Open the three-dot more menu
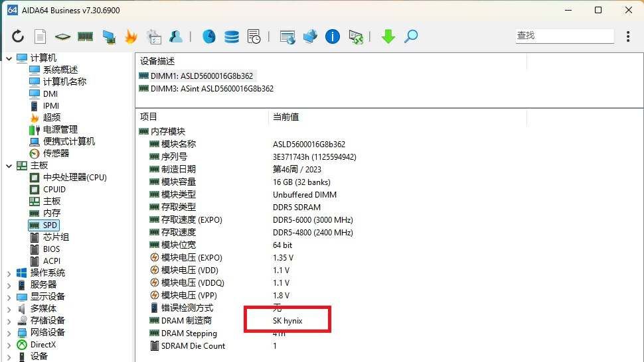Screen dimensions: 644x362 coord(628,36)
